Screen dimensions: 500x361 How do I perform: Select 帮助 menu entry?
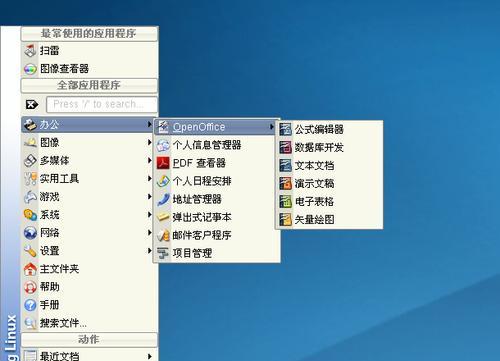click(x=89, y=287)
